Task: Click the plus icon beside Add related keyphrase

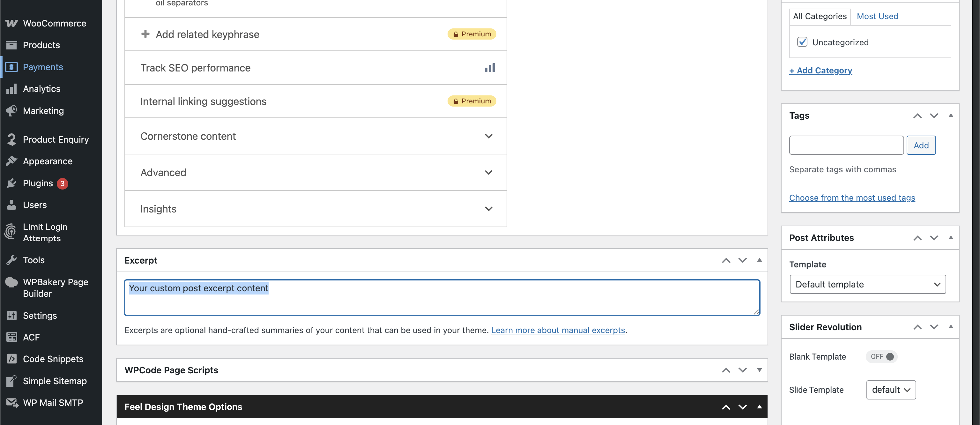Action: click(x=145, y=34)
